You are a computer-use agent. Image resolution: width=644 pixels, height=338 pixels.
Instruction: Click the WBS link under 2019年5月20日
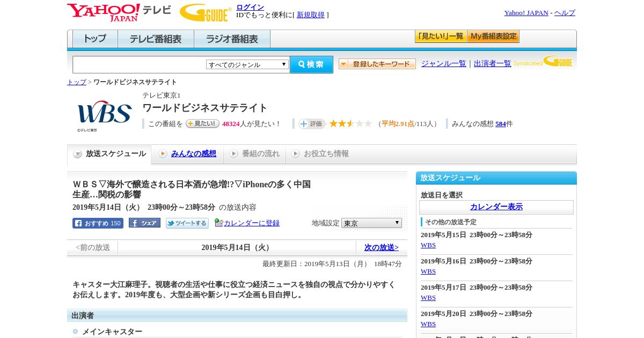[428, 324]
